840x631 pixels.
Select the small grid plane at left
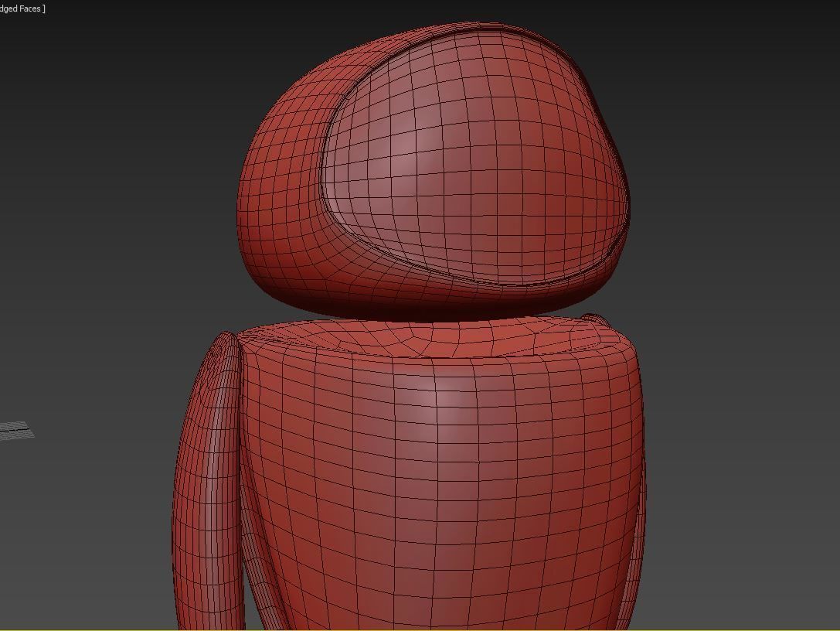(16, 430)
